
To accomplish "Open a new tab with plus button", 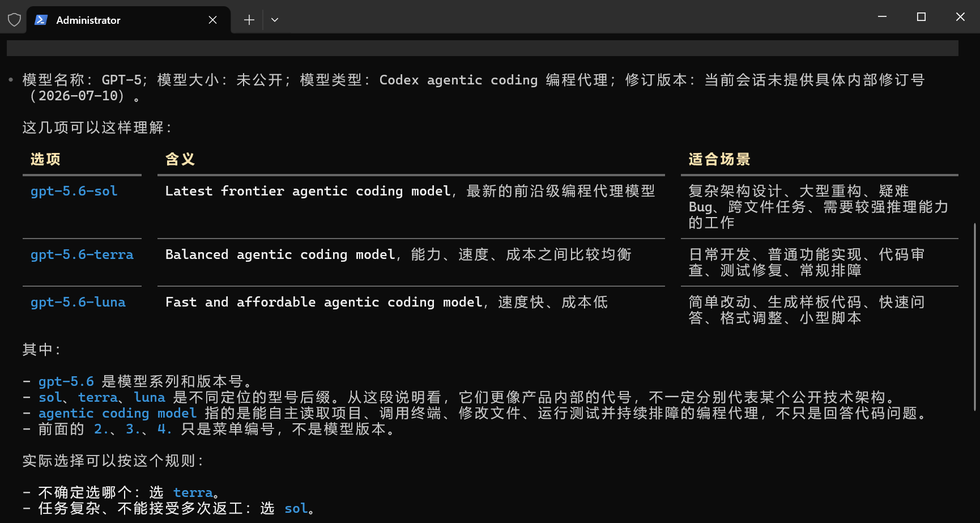I will coord(249,20).
